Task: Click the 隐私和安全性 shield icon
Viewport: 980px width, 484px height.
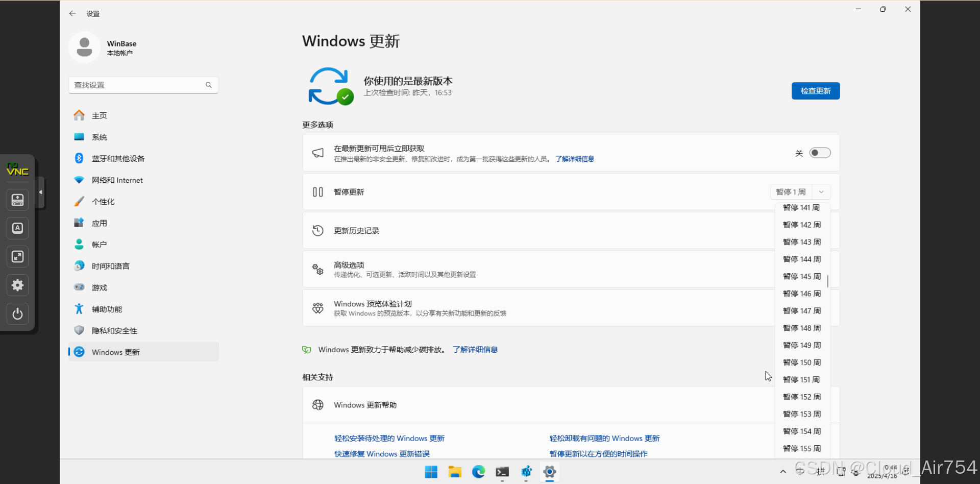Action: click(79, 330)
